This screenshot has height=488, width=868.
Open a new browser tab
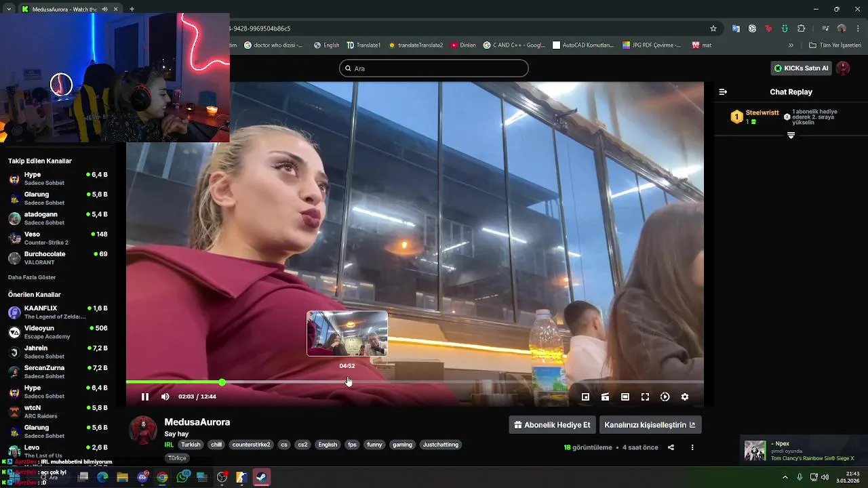[x=132, y=9]
